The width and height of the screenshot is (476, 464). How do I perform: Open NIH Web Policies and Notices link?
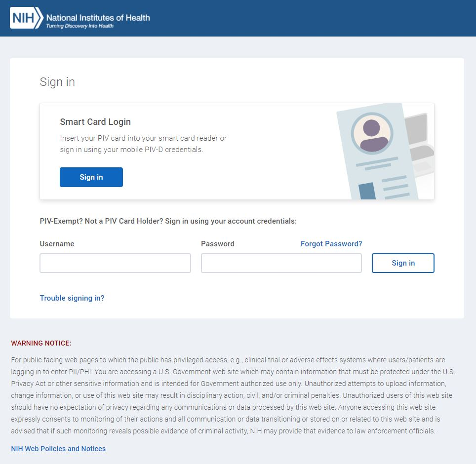tap(58, 449)
